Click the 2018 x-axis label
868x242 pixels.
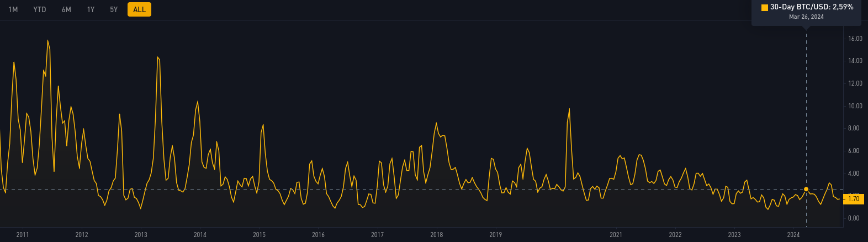point(436,235)
